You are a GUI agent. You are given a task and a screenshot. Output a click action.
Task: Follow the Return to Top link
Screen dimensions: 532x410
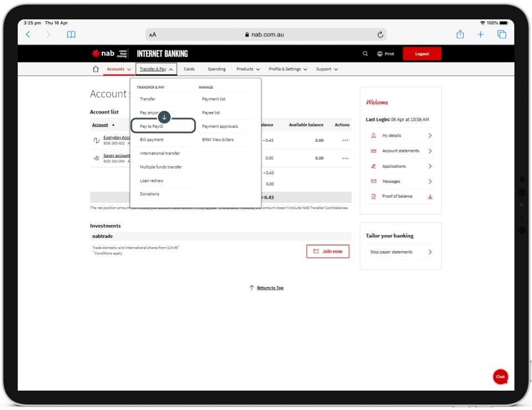(270, 288)
